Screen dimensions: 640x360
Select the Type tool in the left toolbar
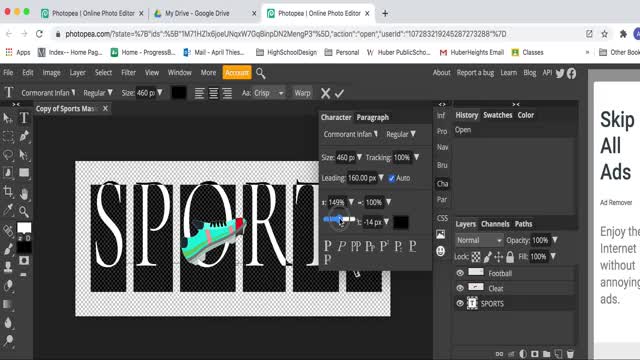(24, 118)
